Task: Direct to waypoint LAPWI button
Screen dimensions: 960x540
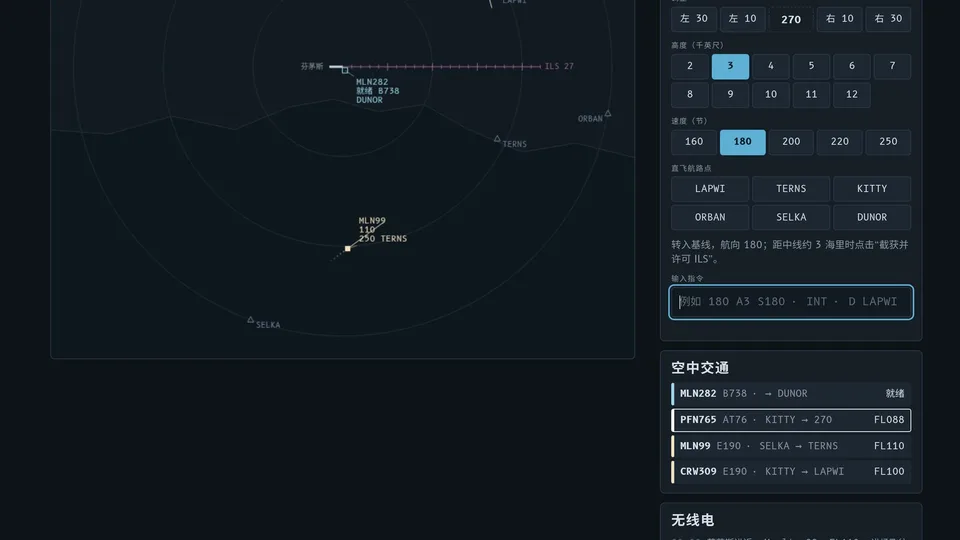Action: click(x=710, y=189)
